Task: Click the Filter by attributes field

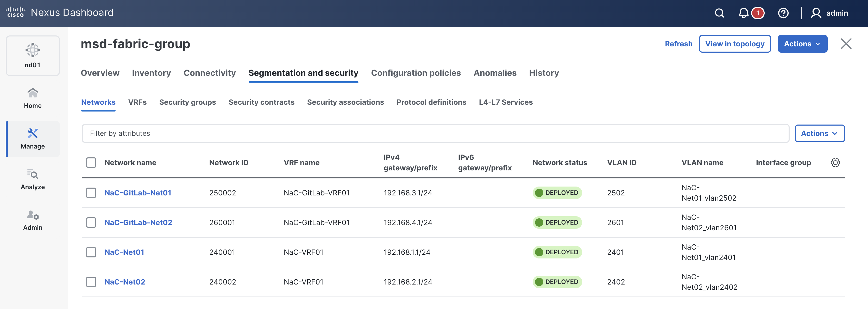Action: [x=435, y=133]
